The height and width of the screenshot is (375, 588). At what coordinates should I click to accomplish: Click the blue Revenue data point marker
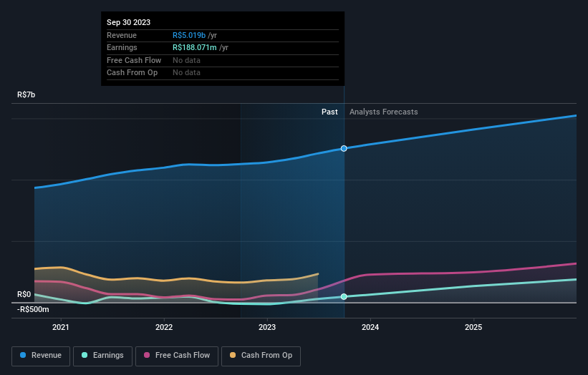[x=344, y=149]
